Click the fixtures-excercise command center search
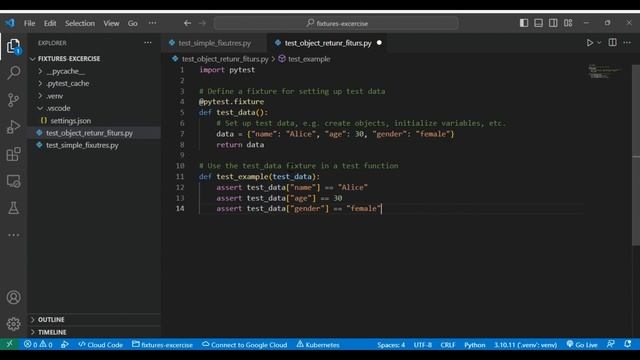 (336, 23)
